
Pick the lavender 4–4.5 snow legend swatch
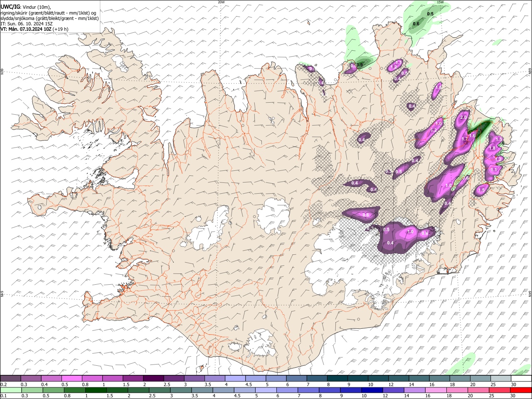click(235, 378)
